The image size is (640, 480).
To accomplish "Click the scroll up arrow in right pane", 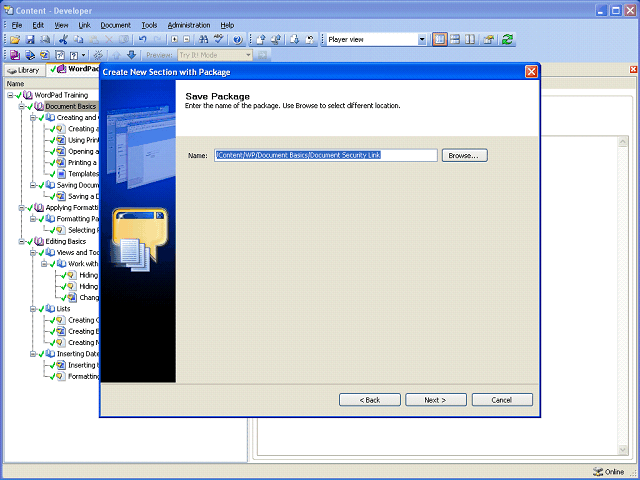I will pyautogui.click(x=623, y=142).
